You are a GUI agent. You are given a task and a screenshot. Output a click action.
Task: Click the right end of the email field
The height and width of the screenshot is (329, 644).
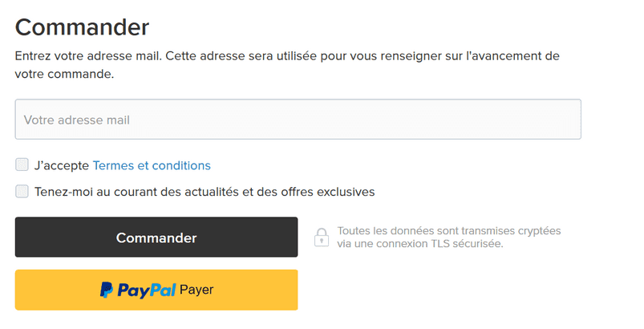point(561,120)
